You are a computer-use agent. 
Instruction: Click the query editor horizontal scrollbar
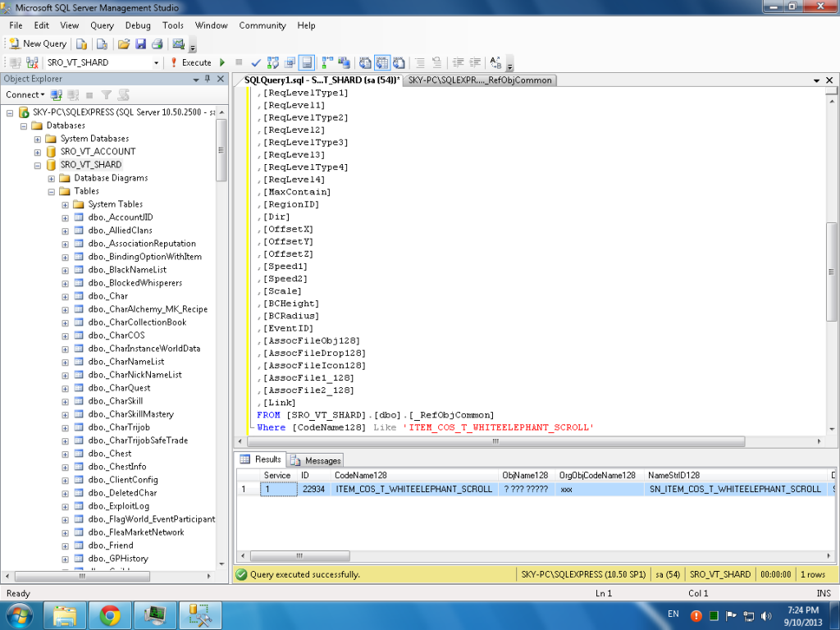pyautogui.click(x=496, y=441)
